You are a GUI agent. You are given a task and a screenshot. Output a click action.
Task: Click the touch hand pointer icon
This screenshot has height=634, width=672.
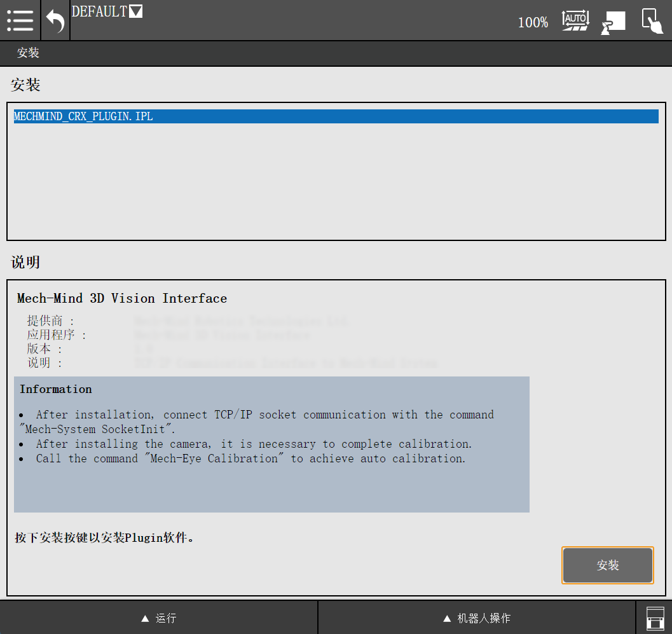(x=652, y=20)
